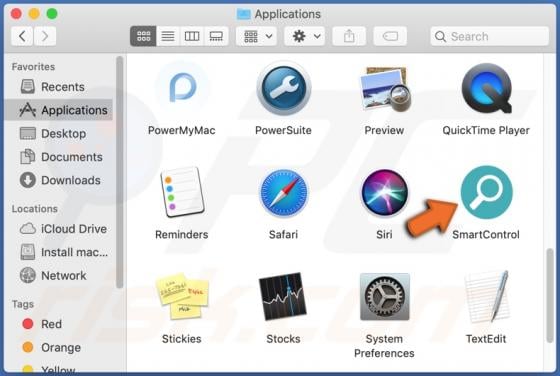Select Applications in the sidebar
The width and height of the screenshot is (560, 376).
point(59,110)
